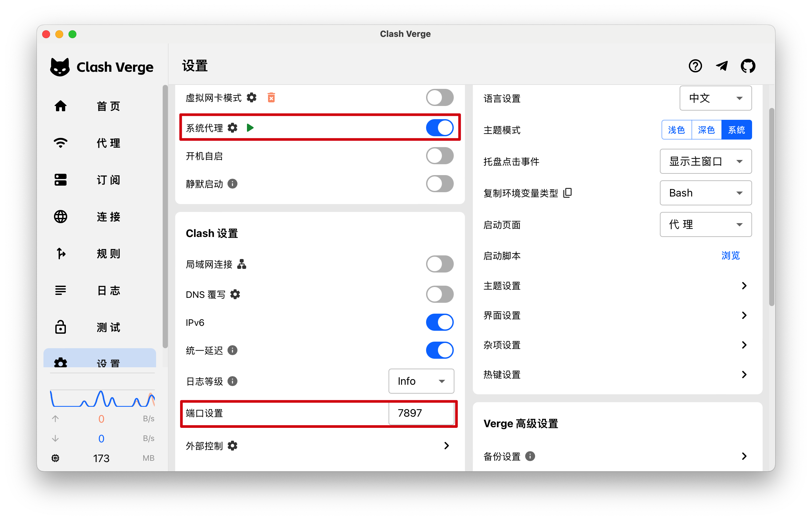Enable the 开机自启 switch

(x=440, y=156)
